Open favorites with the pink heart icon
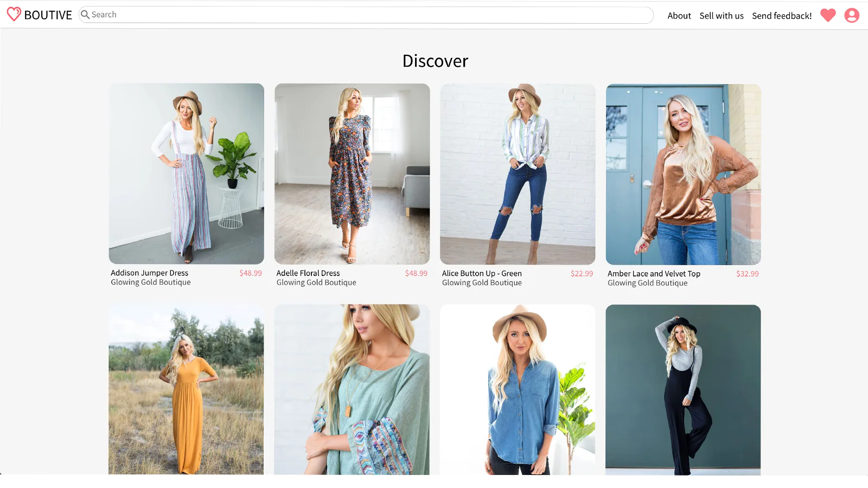The width and height of the screenshot is (868, 488). tap(828, 15)
